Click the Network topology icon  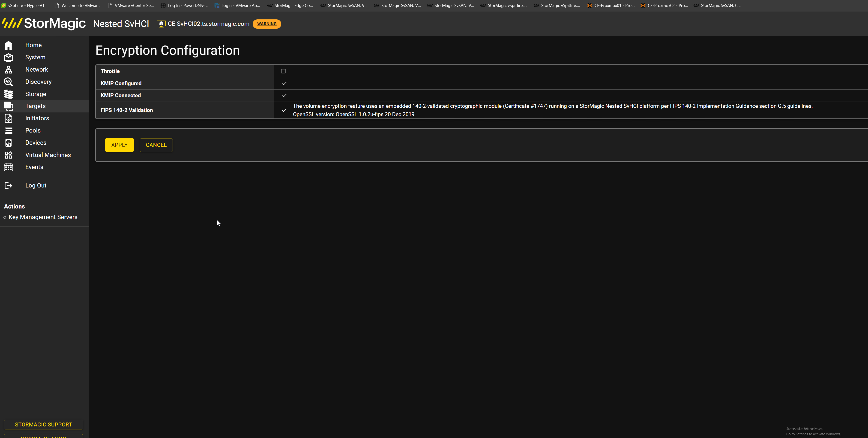9,69
